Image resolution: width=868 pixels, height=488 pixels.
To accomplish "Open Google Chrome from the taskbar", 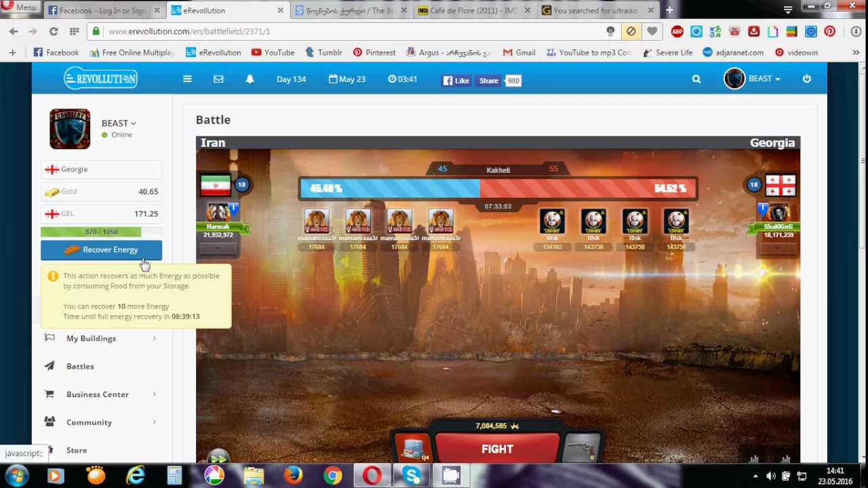I will point(332,476).
